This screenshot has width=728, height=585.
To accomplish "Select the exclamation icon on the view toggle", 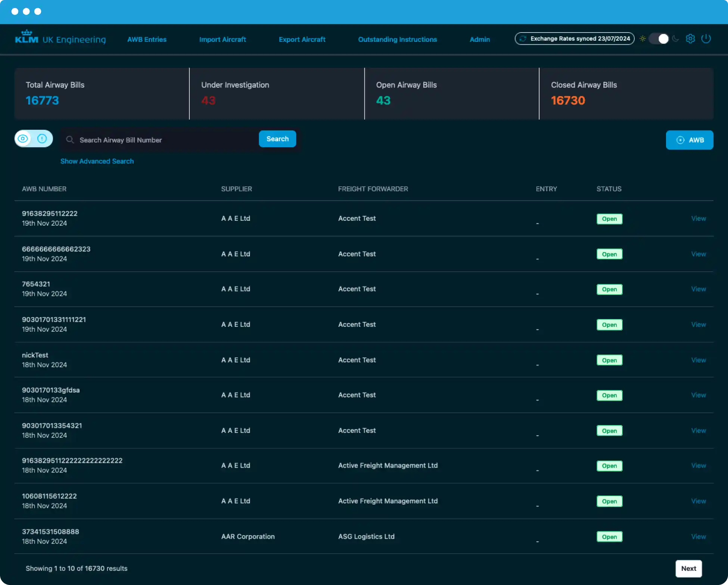I will point(42,138).
